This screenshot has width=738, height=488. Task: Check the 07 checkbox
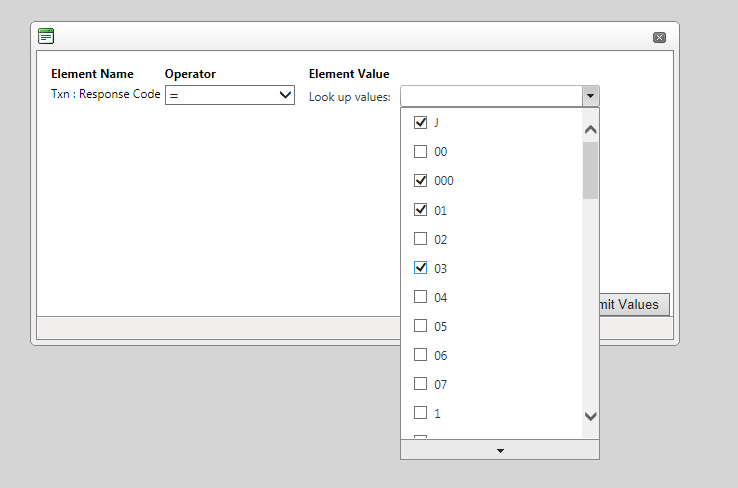(420, 384)
